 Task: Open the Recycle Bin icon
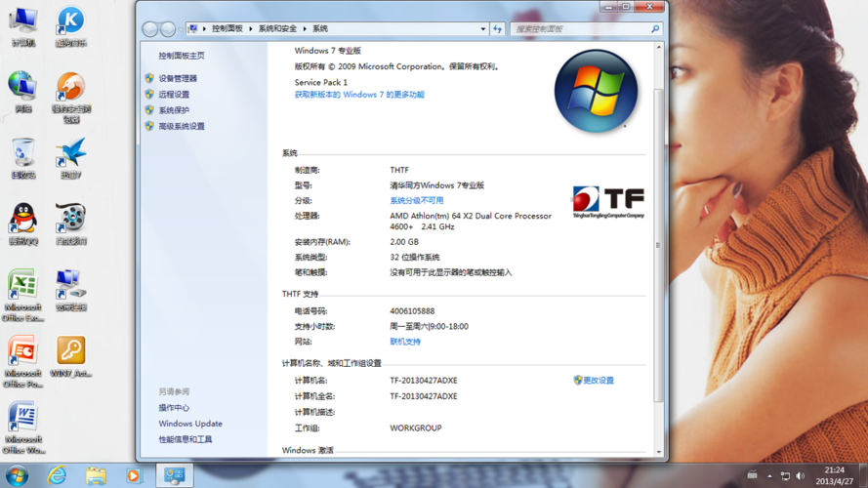coord(23,158)
